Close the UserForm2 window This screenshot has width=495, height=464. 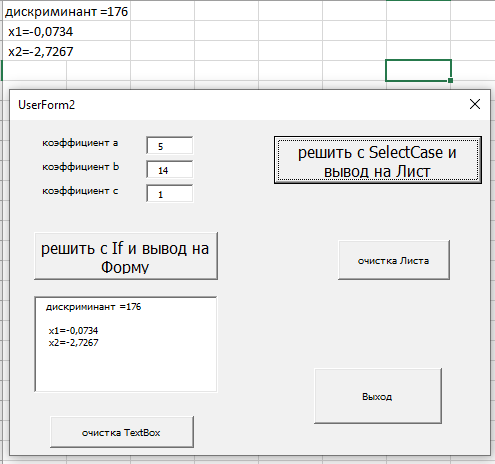[475, 104]
